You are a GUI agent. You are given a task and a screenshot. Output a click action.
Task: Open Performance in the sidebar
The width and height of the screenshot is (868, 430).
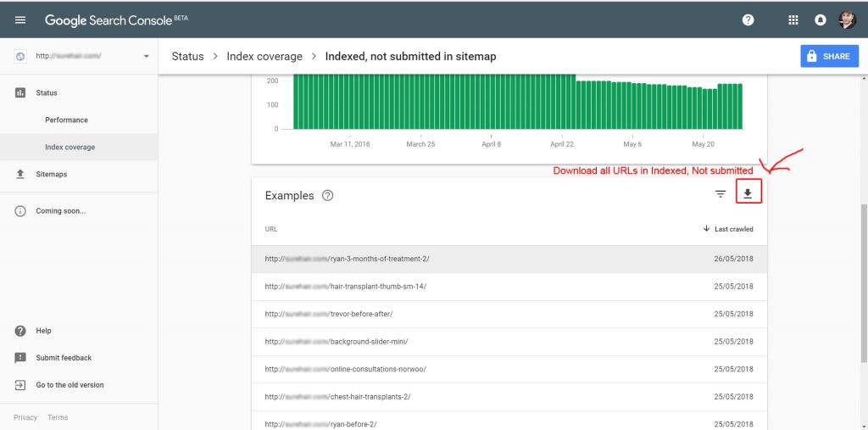coord(66,120)
